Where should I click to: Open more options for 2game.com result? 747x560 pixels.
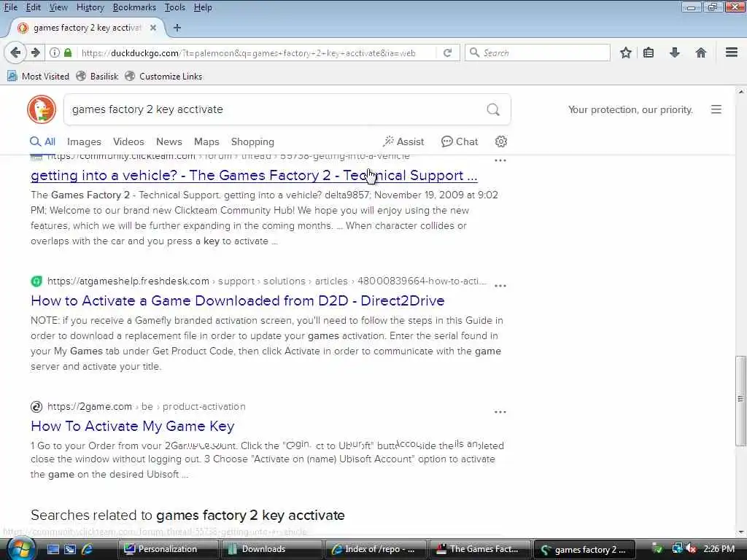click(500, 411)
